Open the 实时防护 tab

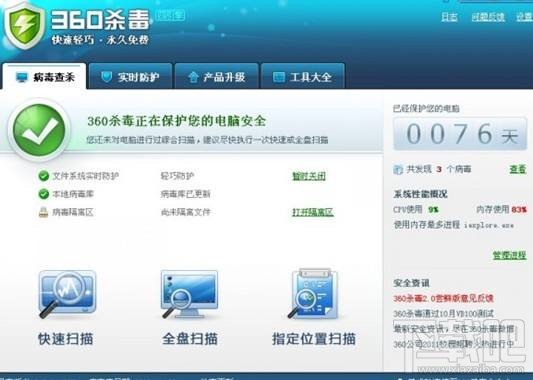[131, 76]
